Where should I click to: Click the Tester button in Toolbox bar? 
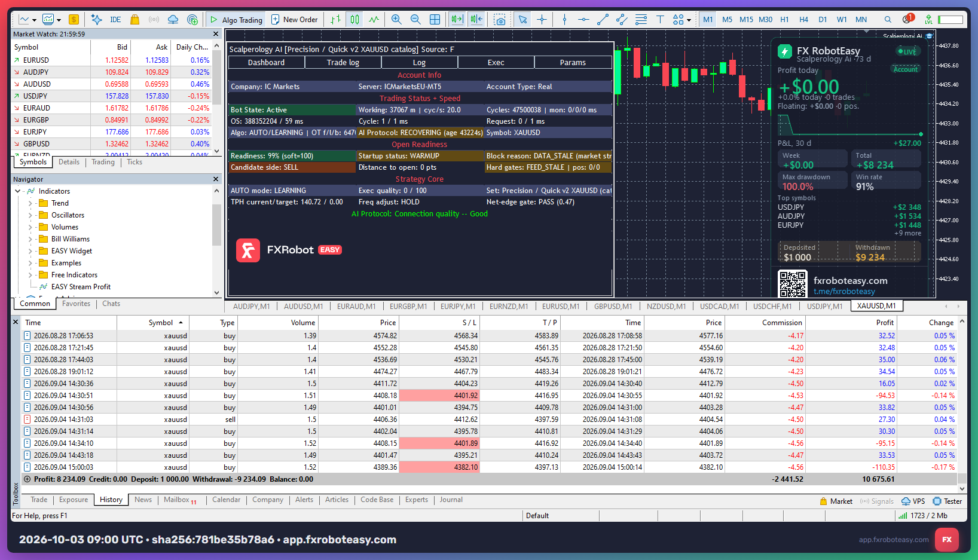coord(948,501)
